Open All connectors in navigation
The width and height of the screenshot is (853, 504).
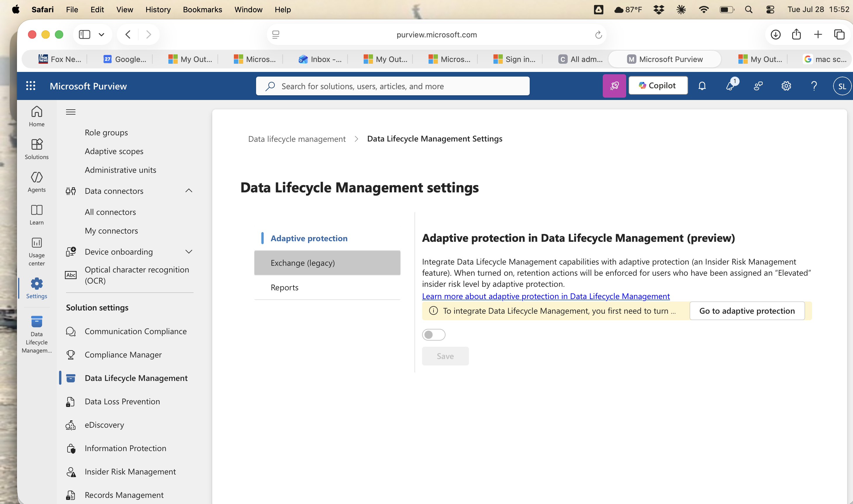(110, 212)
